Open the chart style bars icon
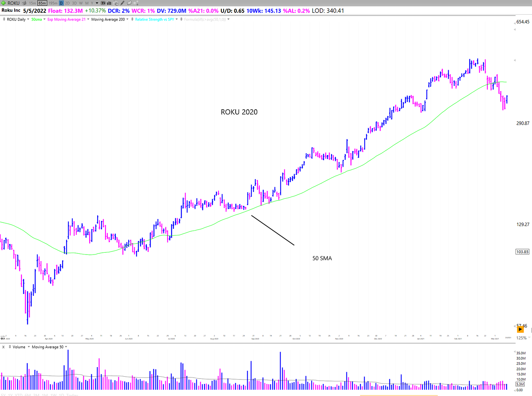This screenshot has height=396, width=532. tap(109, 3)
